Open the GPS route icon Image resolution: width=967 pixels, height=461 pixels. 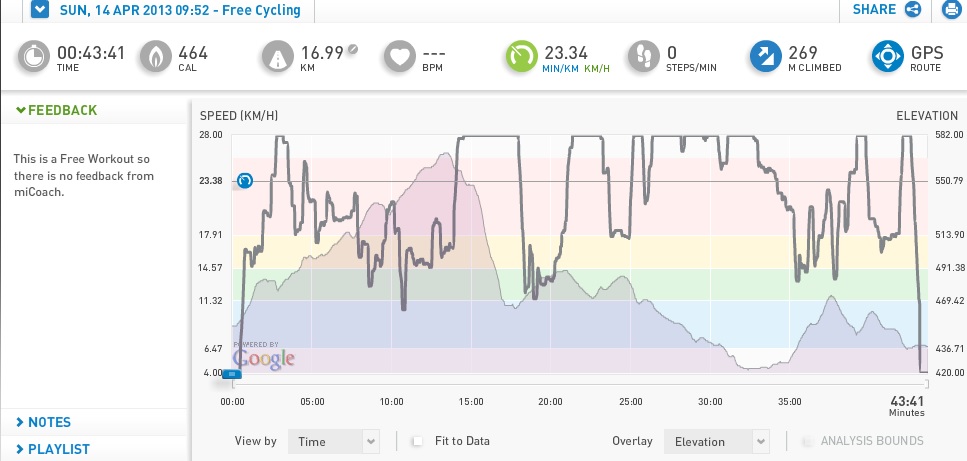(x=887, y=57)
